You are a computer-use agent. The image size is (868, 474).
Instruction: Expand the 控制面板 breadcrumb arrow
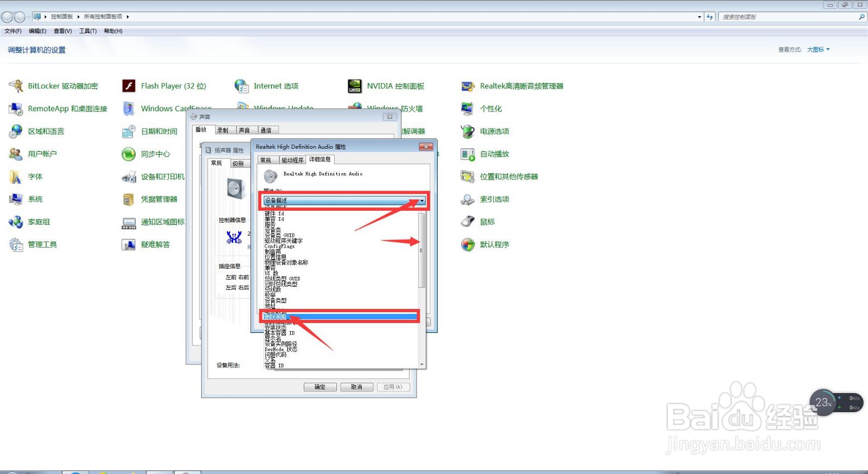pos(78,17)
